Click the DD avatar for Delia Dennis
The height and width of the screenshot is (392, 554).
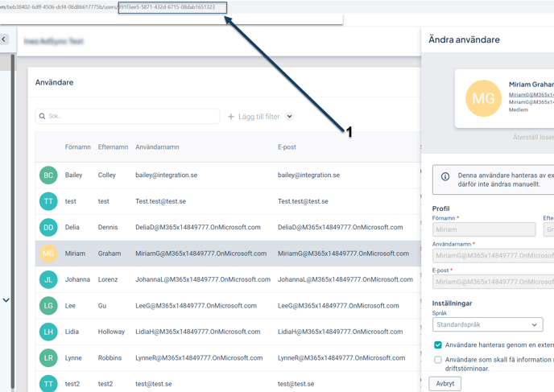[48, 227]
